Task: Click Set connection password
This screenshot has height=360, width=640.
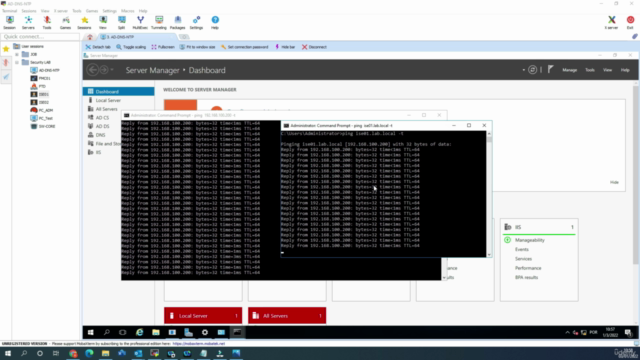Action: point(244,47)
